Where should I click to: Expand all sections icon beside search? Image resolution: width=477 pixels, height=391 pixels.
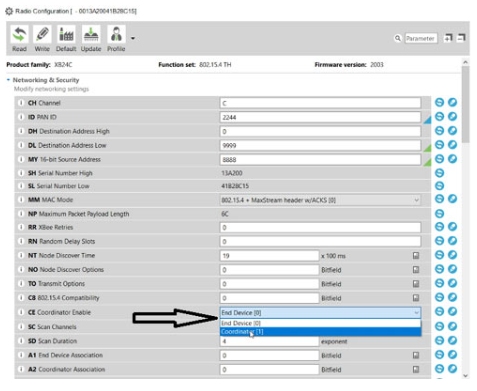[448, 38]
